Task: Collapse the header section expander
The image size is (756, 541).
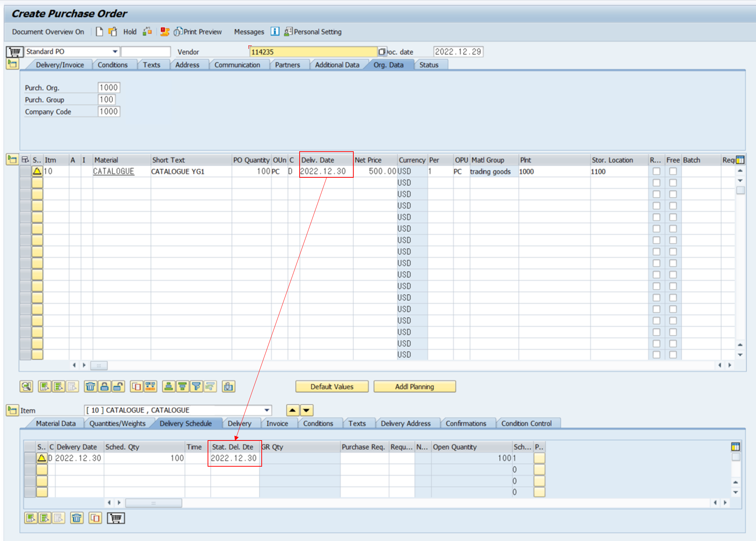Action: (x=12, y=64)
